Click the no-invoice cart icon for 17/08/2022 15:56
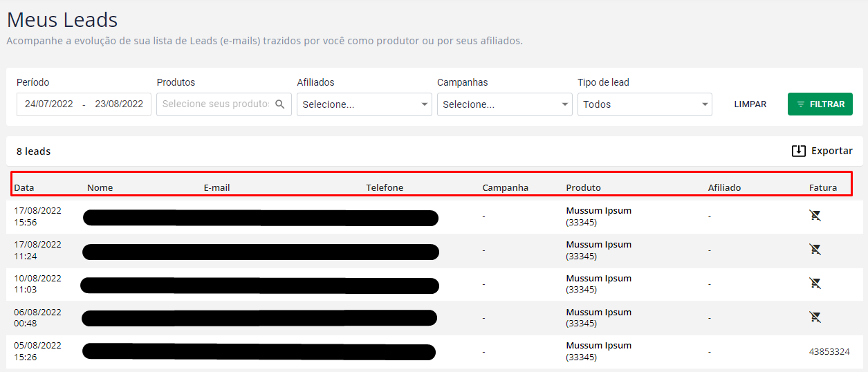868x372 pixels. 815,216
